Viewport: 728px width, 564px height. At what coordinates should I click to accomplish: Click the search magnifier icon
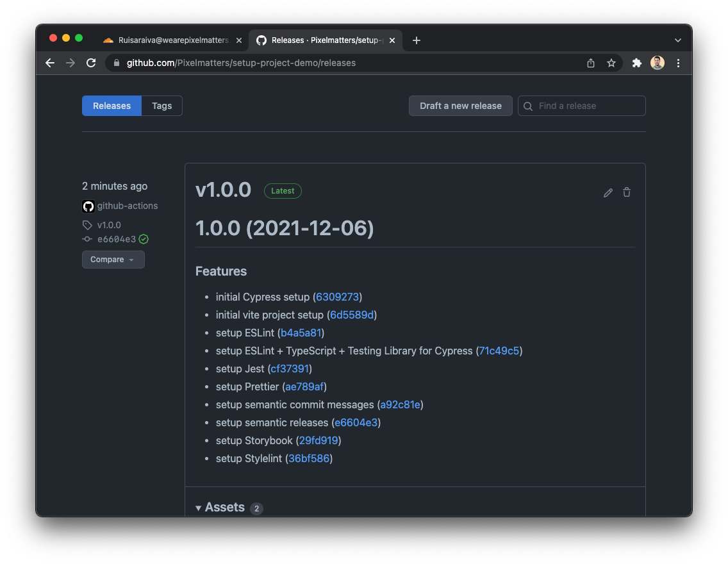(528, 106)
